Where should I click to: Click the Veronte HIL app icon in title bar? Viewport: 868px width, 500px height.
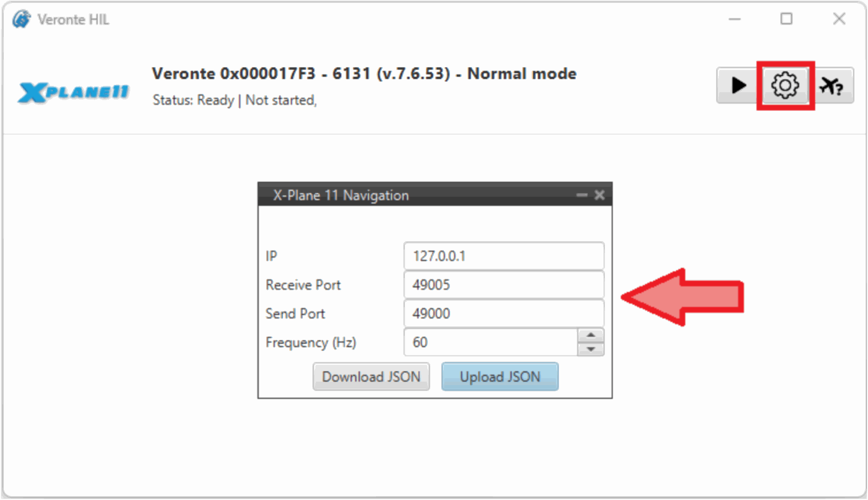coord(21,20)
